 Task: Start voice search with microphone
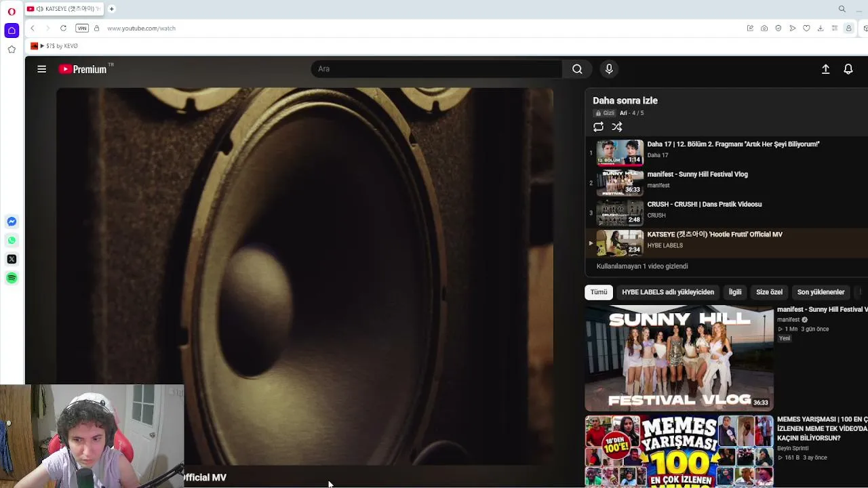pos(609,69)
